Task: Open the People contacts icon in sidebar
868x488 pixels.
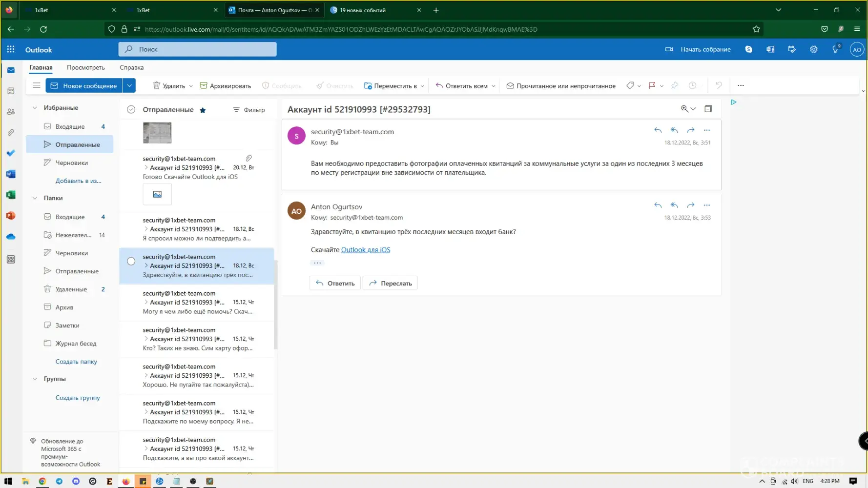Action: 11,112
